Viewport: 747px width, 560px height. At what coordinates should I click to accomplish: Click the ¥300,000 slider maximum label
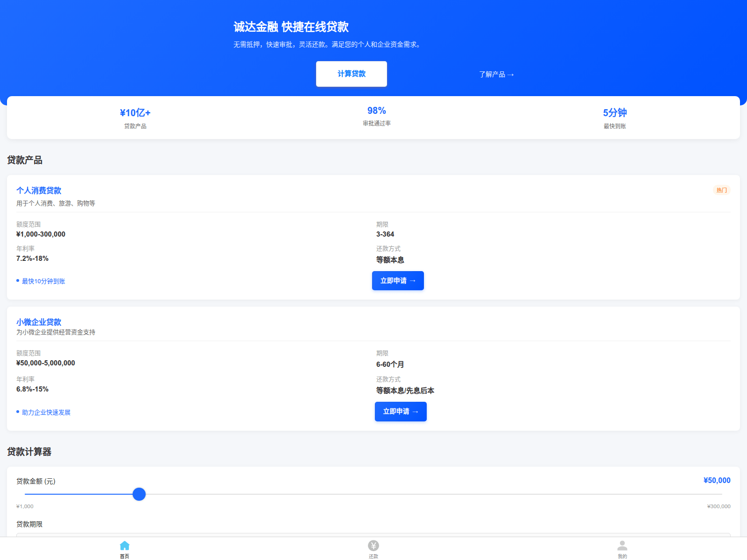coord(719,506)
